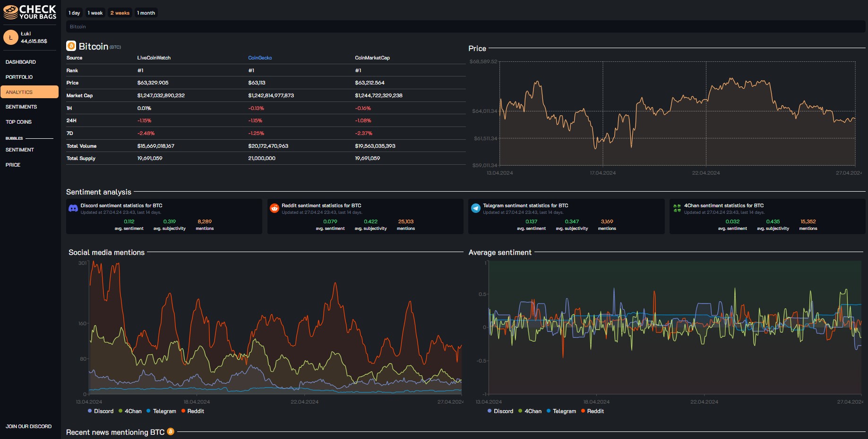
Task: Click the total volume value $20,172,470,963
Action: point(268,146)
